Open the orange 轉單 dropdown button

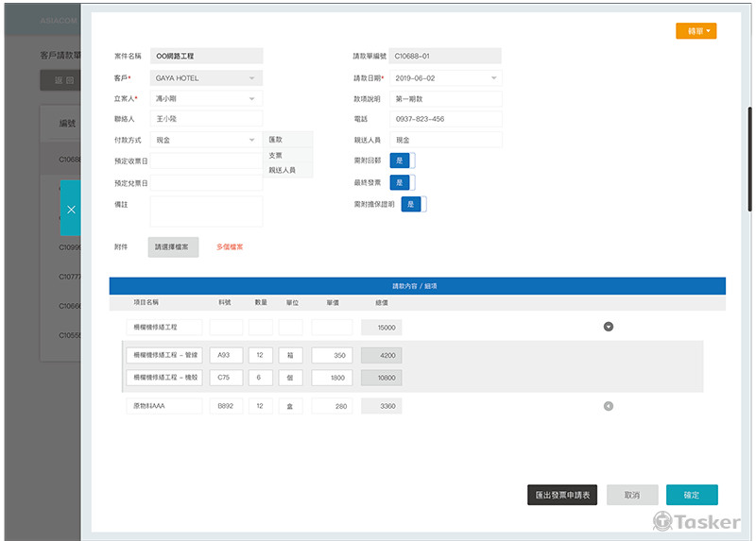pos(696,31)
